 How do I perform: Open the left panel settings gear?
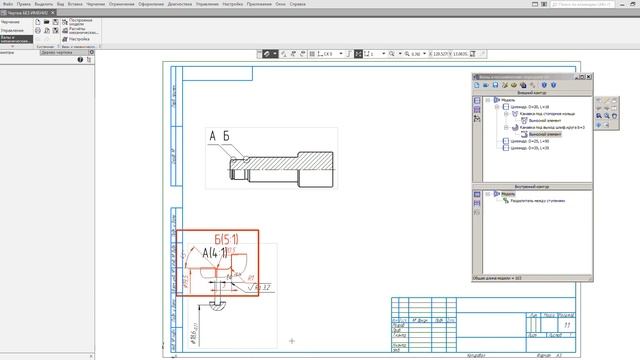(91, 52)
